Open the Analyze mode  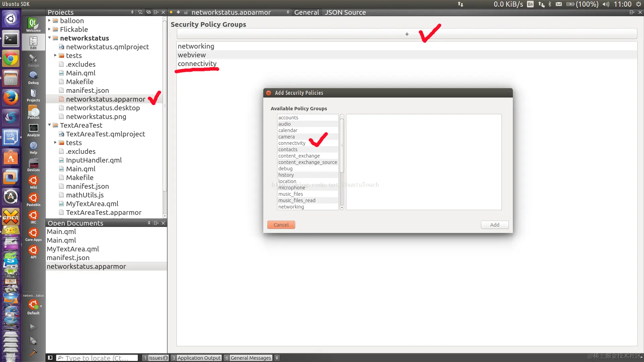click(x=33, y=130)
